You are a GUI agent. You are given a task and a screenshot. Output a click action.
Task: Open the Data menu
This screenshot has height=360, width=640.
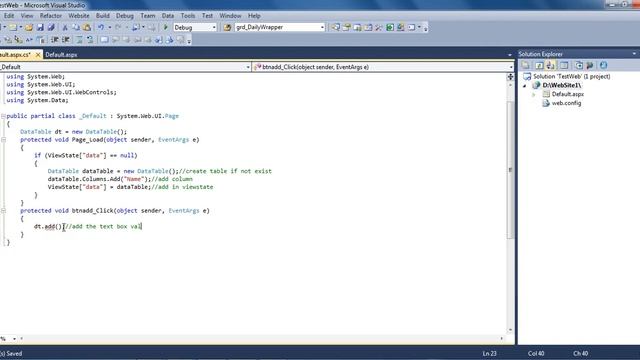168,16
